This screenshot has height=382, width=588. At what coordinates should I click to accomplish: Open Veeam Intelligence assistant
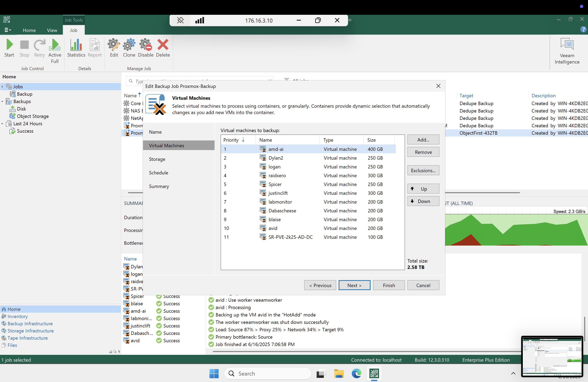[567, 51]
